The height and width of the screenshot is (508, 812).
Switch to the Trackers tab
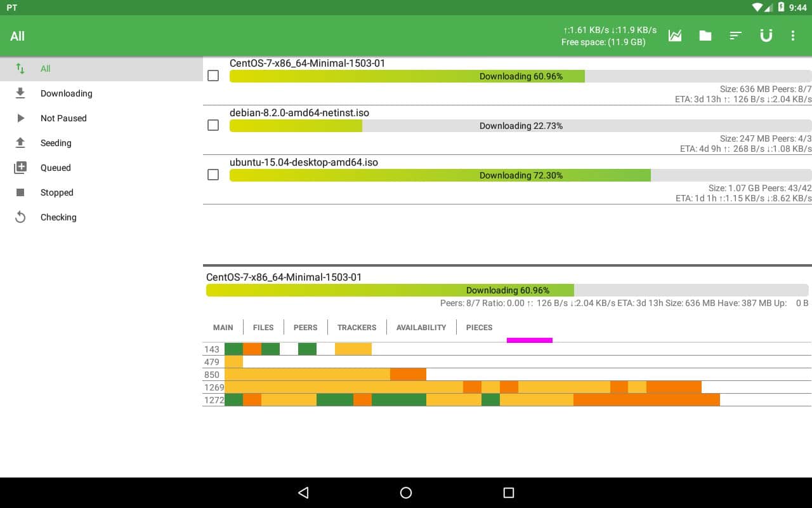pyautogui.click(x=357, y=328)
